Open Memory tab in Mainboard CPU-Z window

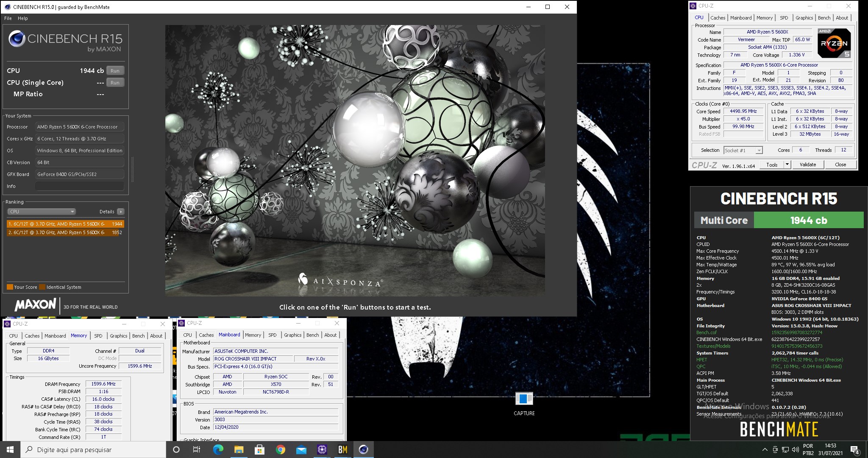253,335
